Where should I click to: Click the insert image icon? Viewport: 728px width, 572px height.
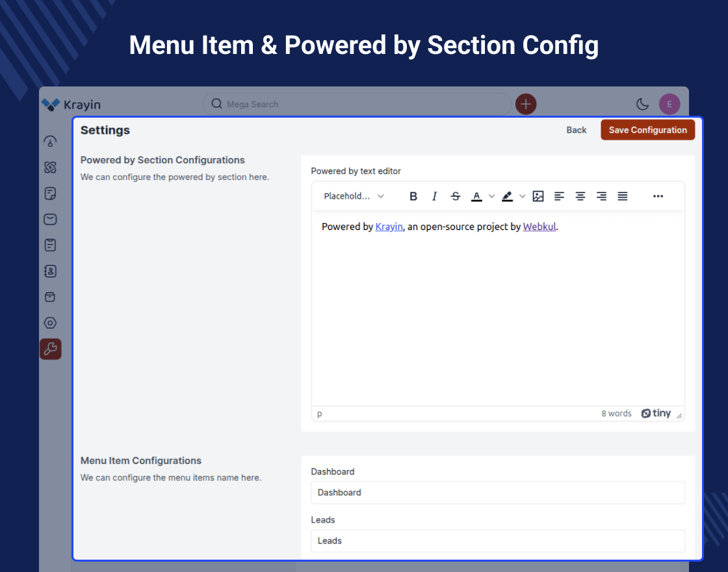pos(538,196)
